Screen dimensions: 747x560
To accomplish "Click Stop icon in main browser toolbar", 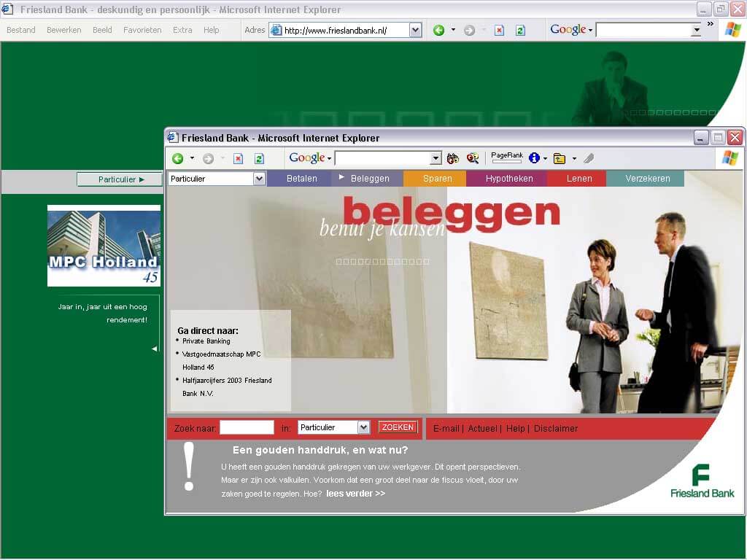I will (x=499, y=31).
